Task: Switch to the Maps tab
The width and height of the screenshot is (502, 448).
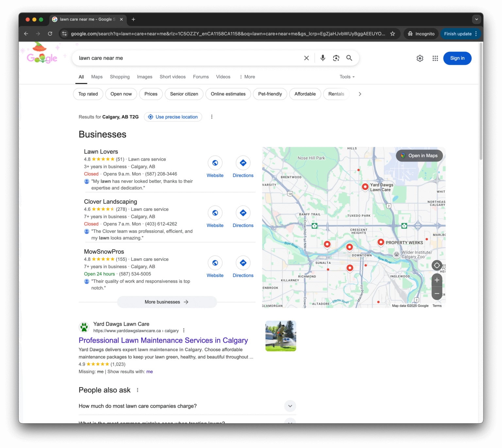Action: point(97,77)
